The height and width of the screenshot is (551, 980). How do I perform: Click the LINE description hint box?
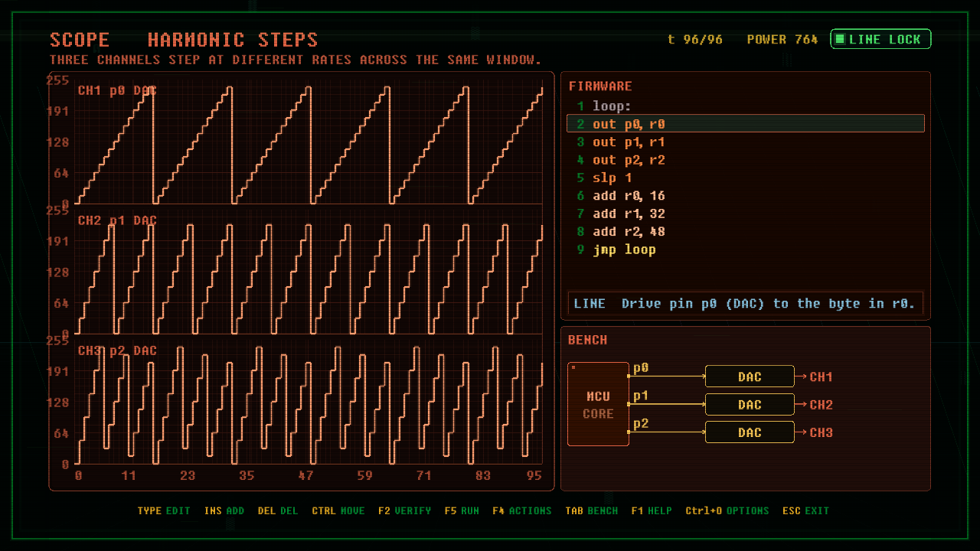[746, 304]
